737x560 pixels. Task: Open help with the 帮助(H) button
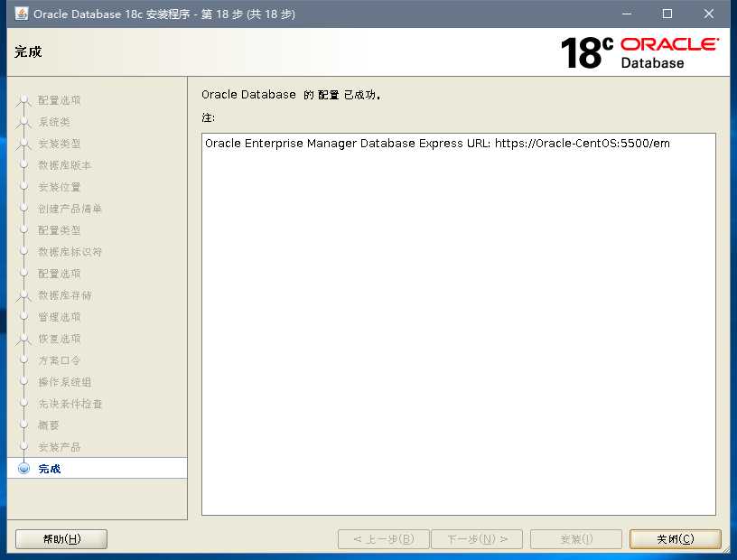(x=61, y=539)
